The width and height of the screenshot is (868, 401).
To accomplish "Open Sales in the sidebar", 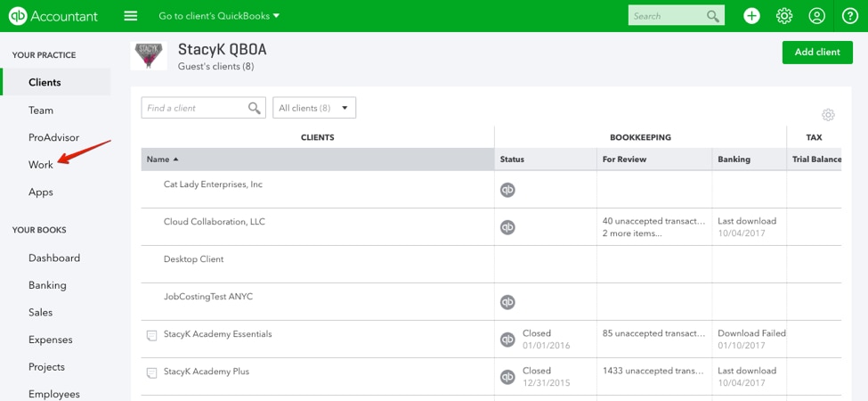I will (40, 313).
